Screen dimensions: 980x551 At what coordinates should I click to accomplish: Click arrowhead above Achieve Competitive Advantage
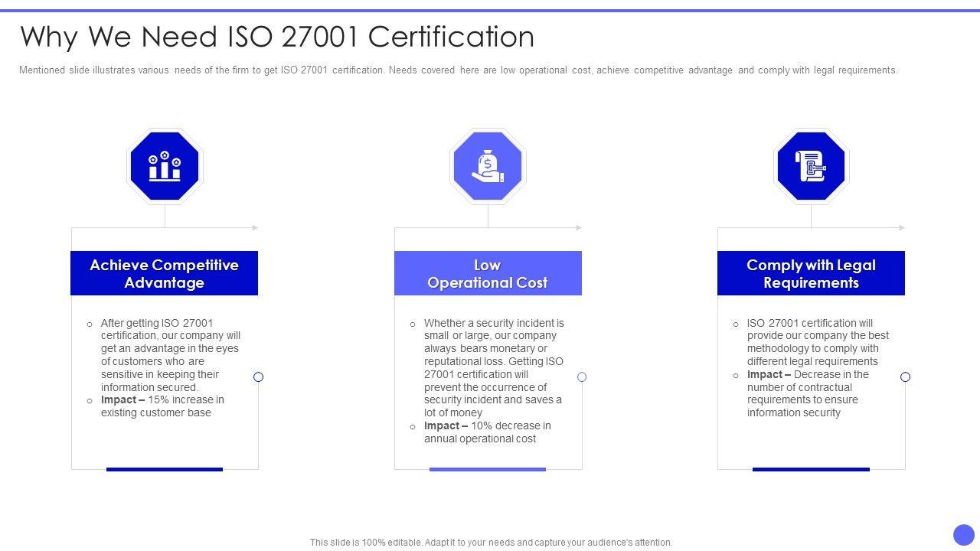pyautogui.click(x=256, y=227)
